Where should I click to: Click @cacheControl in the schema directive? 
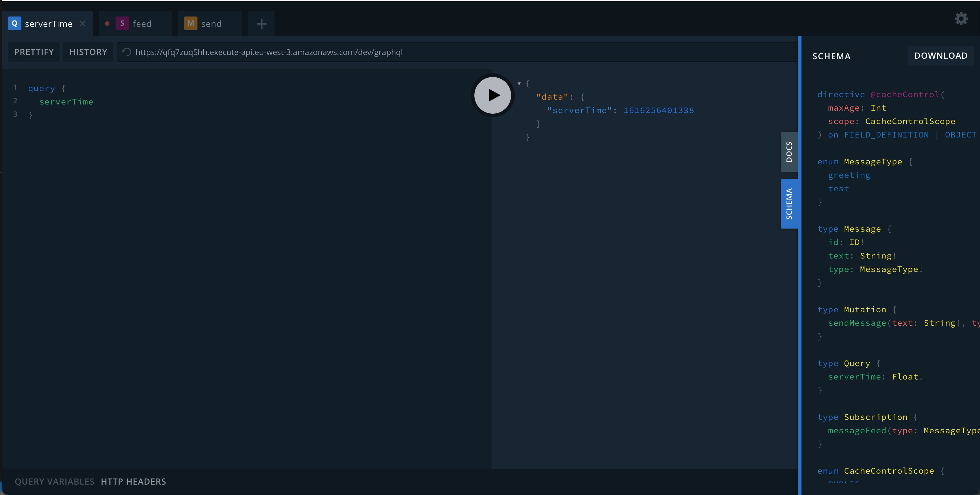(905, 94)
